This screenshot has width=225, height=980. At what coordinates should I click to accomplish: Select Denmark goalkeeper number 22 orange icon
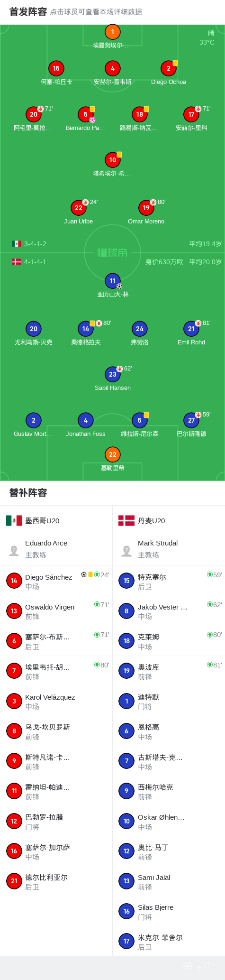(112, 454)
